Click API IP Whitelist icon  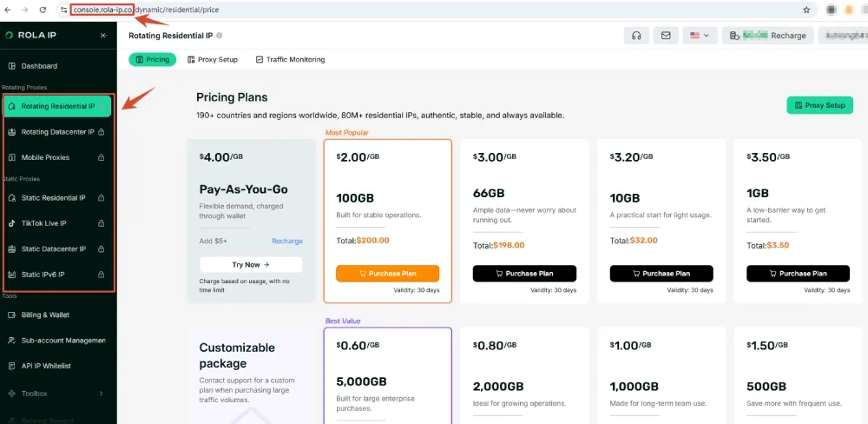tap(12, 366)
